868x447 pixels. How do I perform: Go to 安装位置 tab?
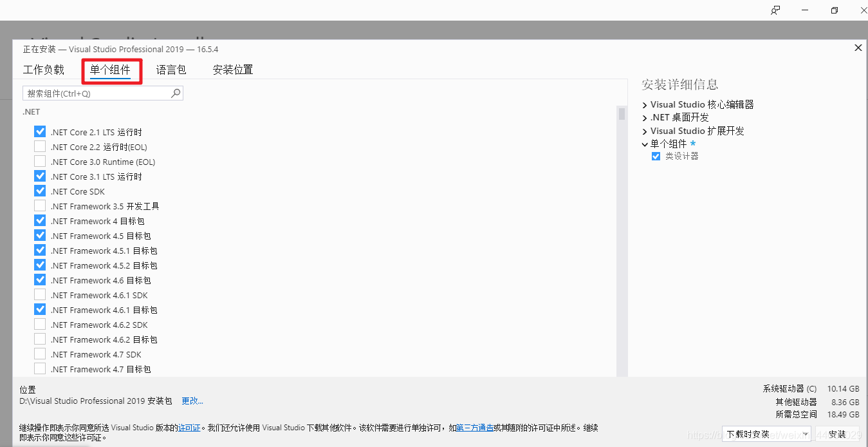(233, 70)
